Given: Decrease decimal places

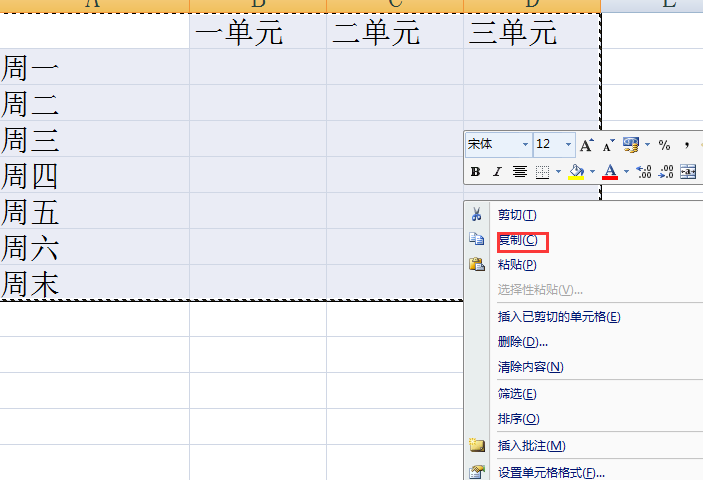Looking at the screenshot, I should (x=666, y=172).
